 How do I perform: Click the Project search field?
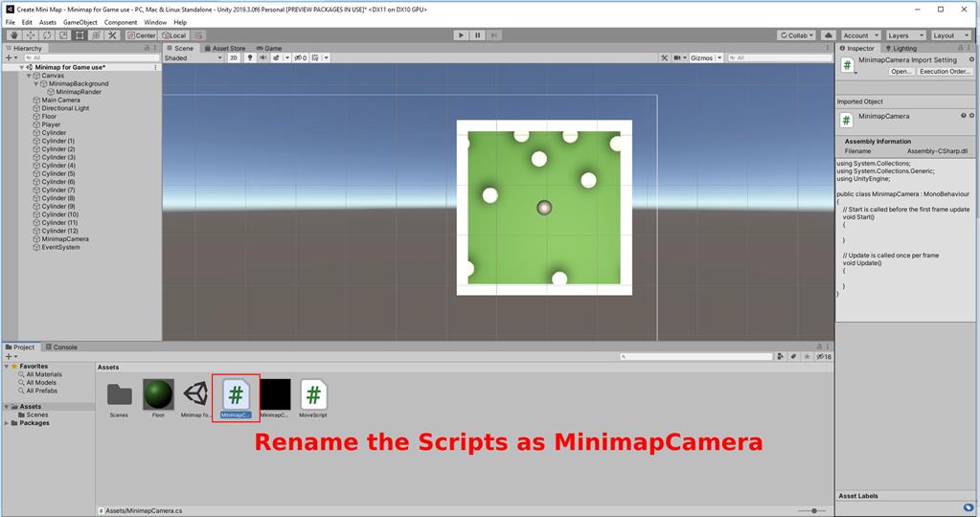click(696, 356)
